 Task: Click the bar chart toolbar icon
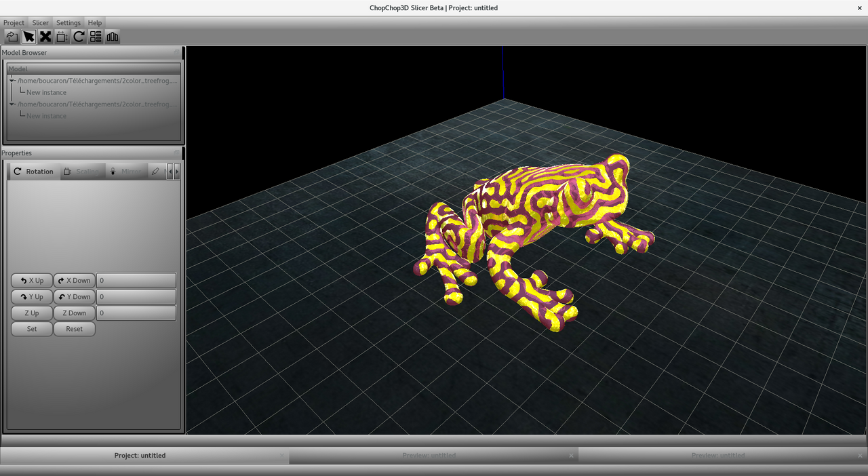click(x=113, y=37)
